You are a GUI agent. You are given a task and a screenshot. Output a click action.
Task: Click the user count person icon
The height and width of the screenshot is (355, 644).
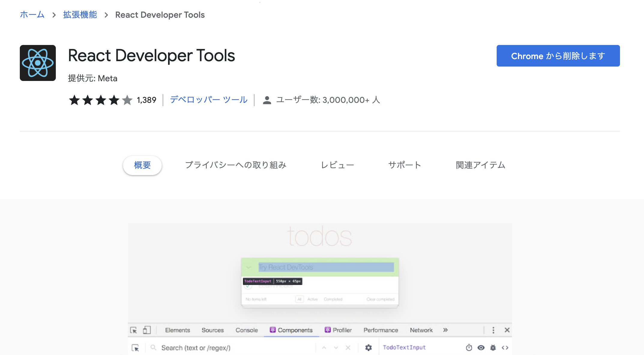[x=267, y=100]
